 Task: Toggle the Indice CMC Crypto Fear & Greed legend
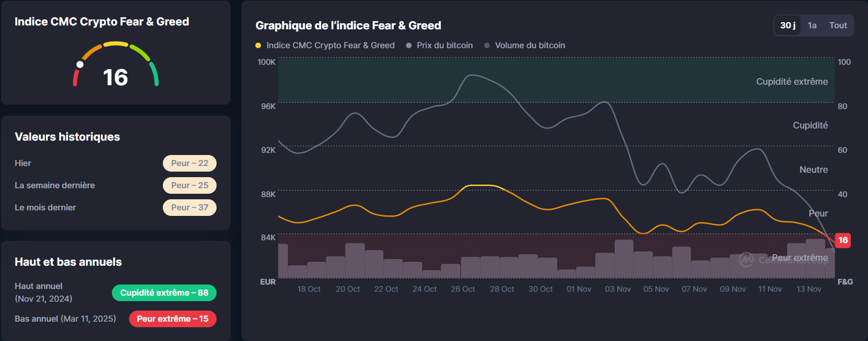pos(325,45)
